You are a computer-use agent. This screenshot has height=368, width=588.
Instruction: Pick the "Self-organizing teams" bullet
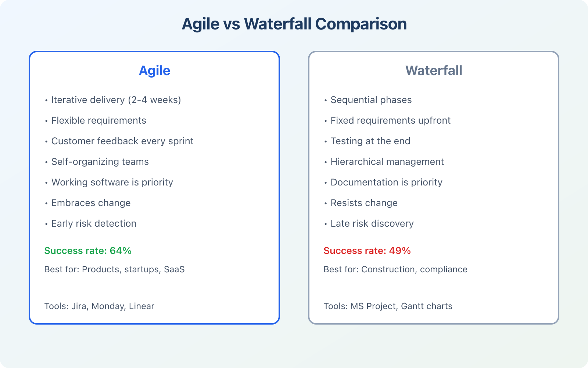100,162
